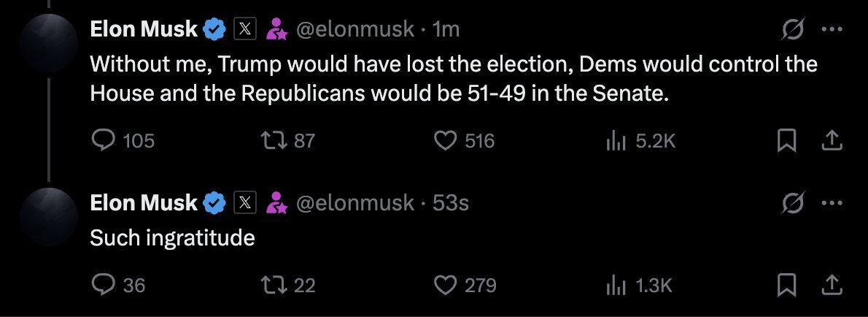The height and width of the screenshot is (317, 868).
Task: Reply to the 'Such ingratitude' tweet
Action: [x=103, y=285]
